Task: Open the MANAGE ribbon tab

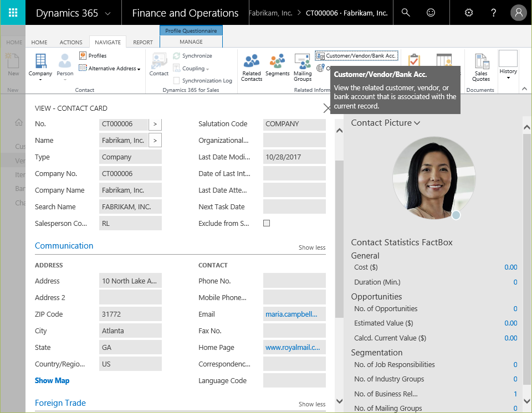Action: click(x=191, y=42)
